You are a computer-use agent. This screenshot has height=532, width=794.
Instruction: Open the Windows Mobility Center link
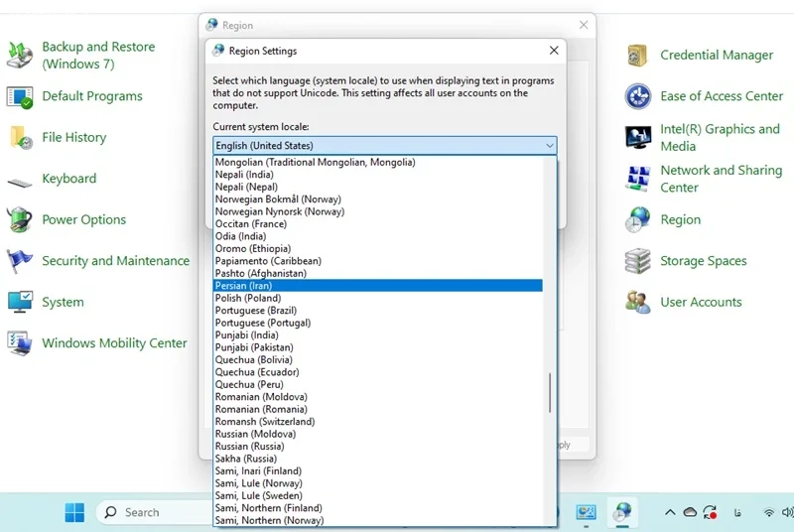(x=114, y=343)
